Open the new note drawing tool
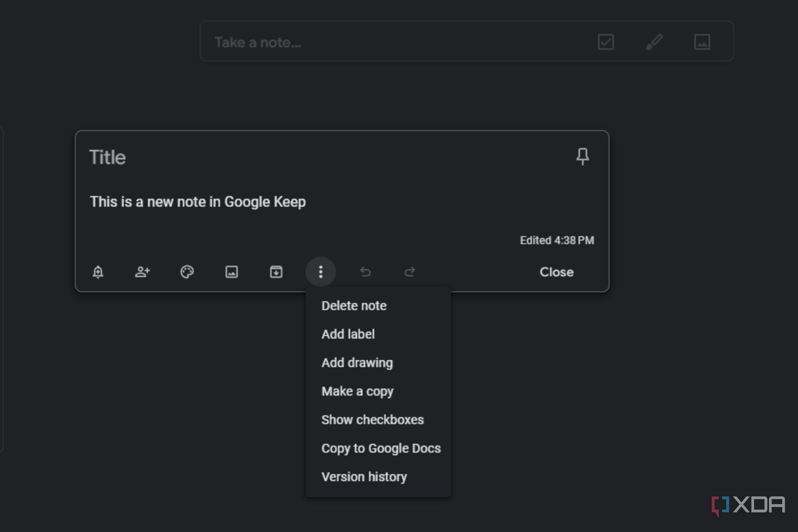The width and height of the screenshot is (798, 532). 654,42
